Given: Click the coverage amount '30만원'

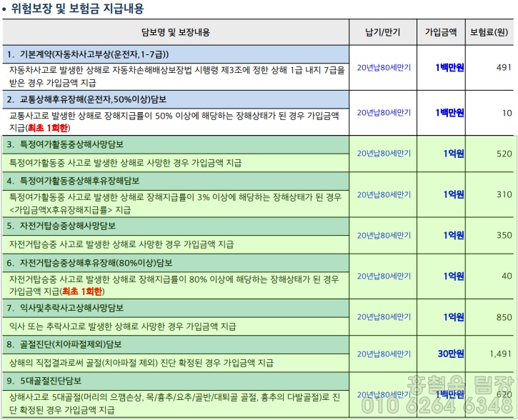Looking at the screenshot, I should click(x=451, y=354).
